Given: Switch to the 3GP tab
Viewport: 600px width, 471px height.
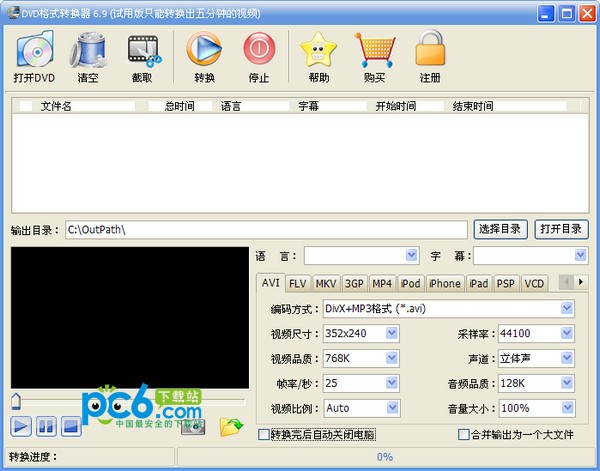Looking at the screenshot, I should point(354,284).
